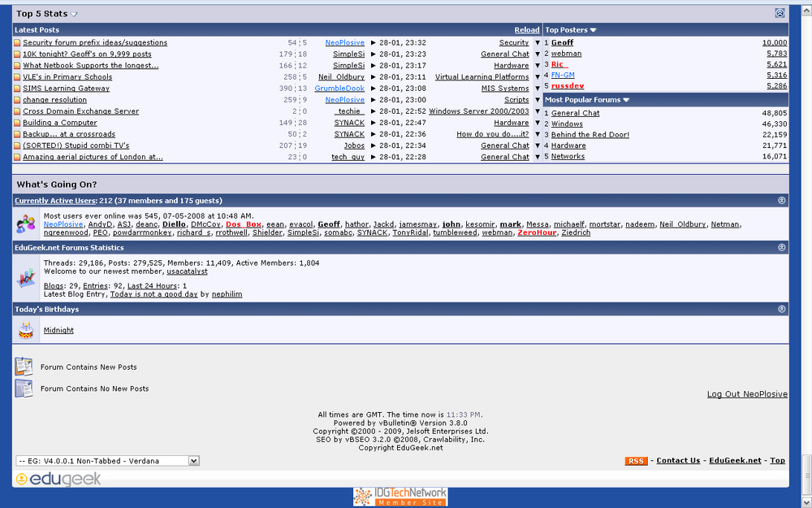
Task: Click the Forum Contains No New Posts icon
Action: (x=24, y=389)
